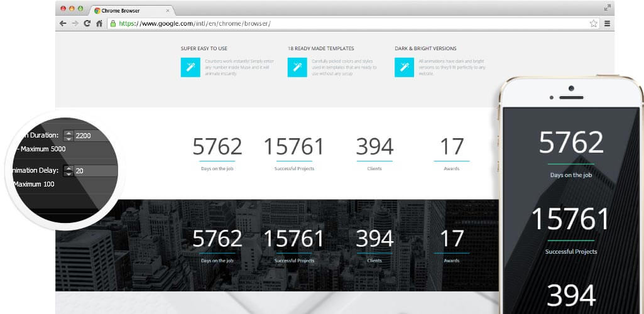Click the Dark & Bright Versions icon
This screenshot has width=644, height=314.
pyautogui.click(x=404, y=67)
